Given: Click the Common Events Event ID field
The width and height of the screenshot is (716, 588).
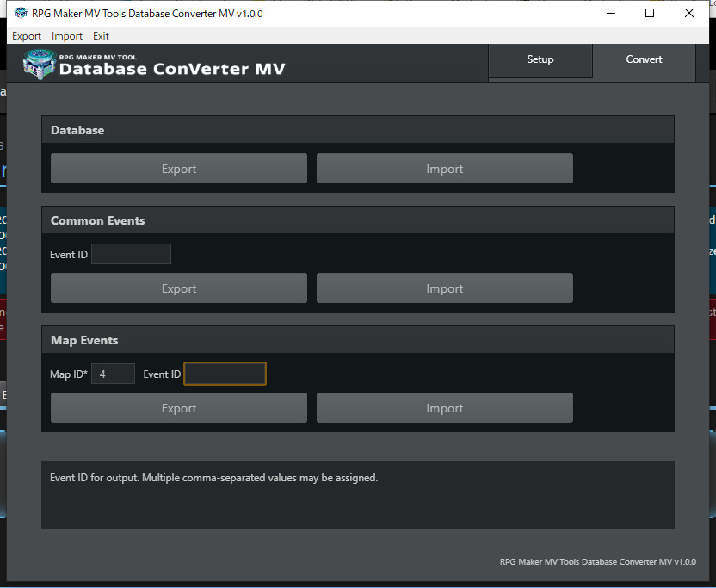Looking at the screenshot, I should [130, 254].
